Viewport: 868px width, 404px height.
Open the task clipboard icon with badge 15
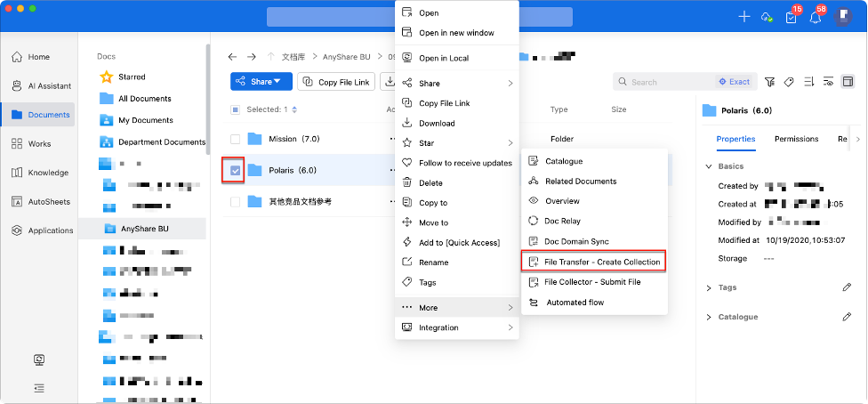pos(791,18)
